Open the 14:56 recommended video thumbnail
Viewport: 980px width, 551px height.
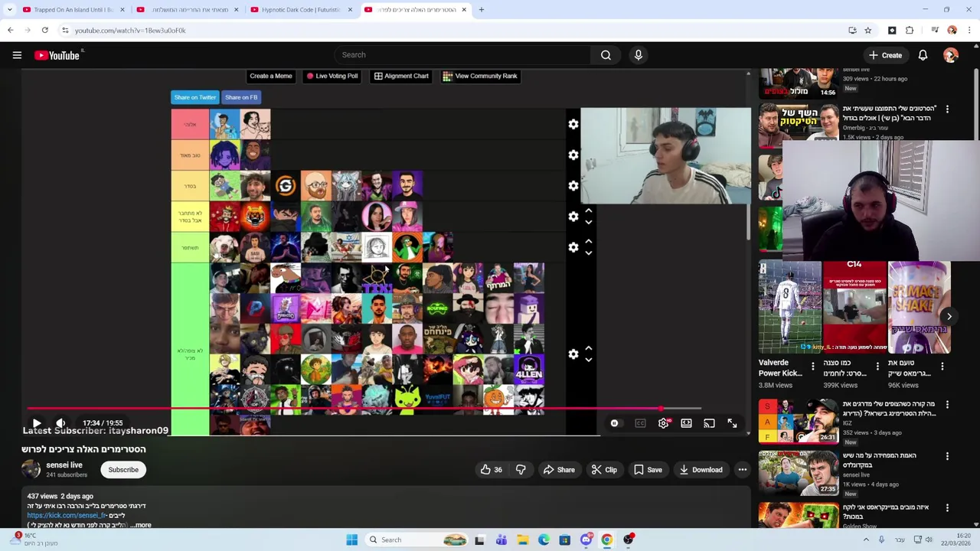tap(798, 83)
